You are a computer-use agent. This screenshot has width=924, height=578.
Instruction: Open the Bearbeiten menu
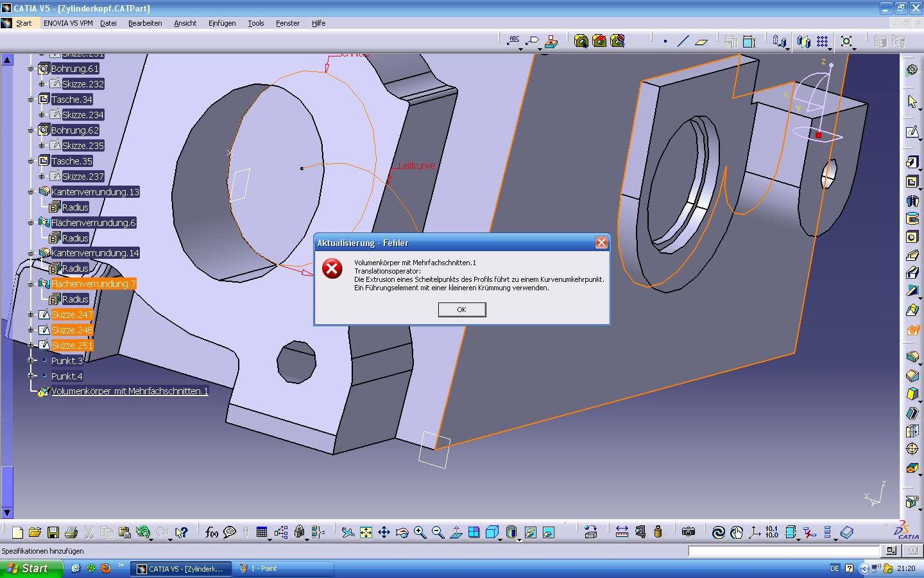pyautogui.click(x=145, y=23)
